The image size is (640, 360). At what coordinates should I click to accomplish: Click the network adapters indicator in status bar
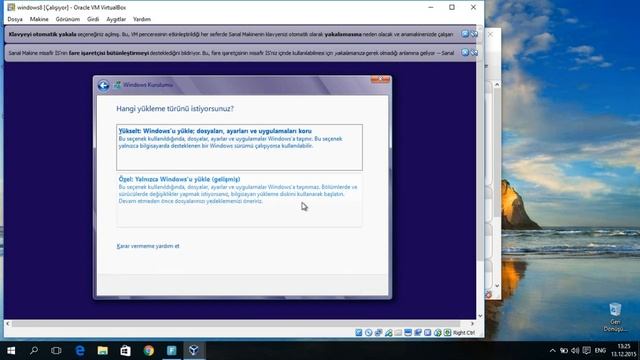click(x=378, y=333)
